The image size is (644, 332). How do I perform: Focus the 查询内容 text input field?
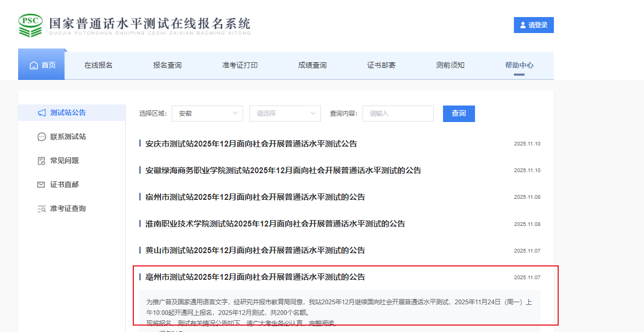coord(398,114)
